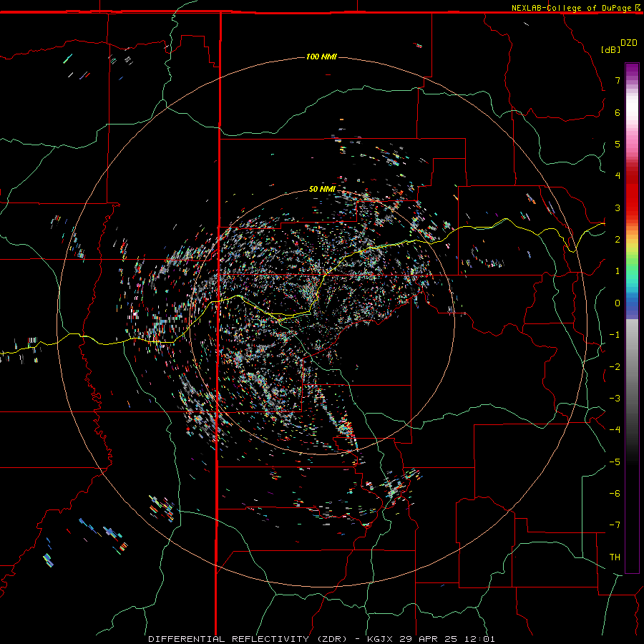
Task: Click the -4 tick label on the scale
Action: pos(615,430)
